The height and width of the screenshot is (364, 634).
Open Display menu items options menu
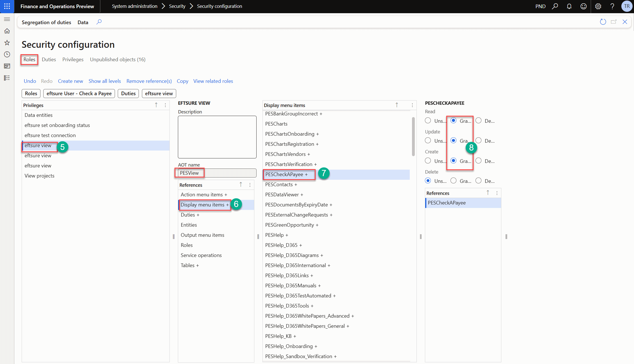(412, 105)
